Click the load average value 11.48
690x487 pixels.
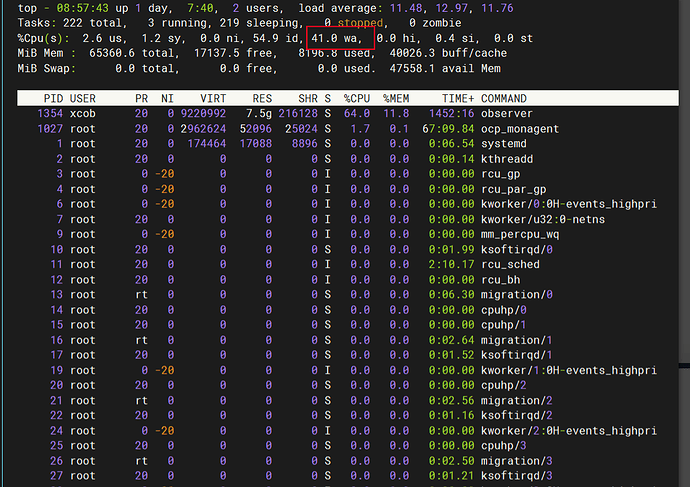point(405,8)
